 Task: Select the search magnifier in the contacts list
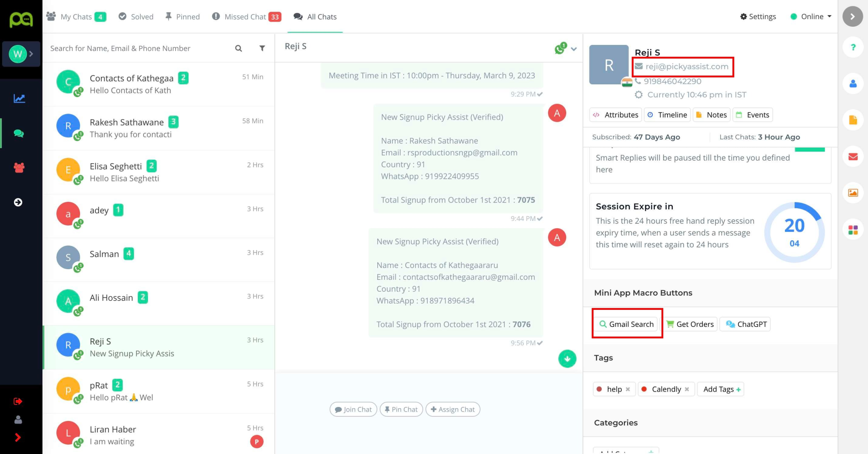(239, 48)
